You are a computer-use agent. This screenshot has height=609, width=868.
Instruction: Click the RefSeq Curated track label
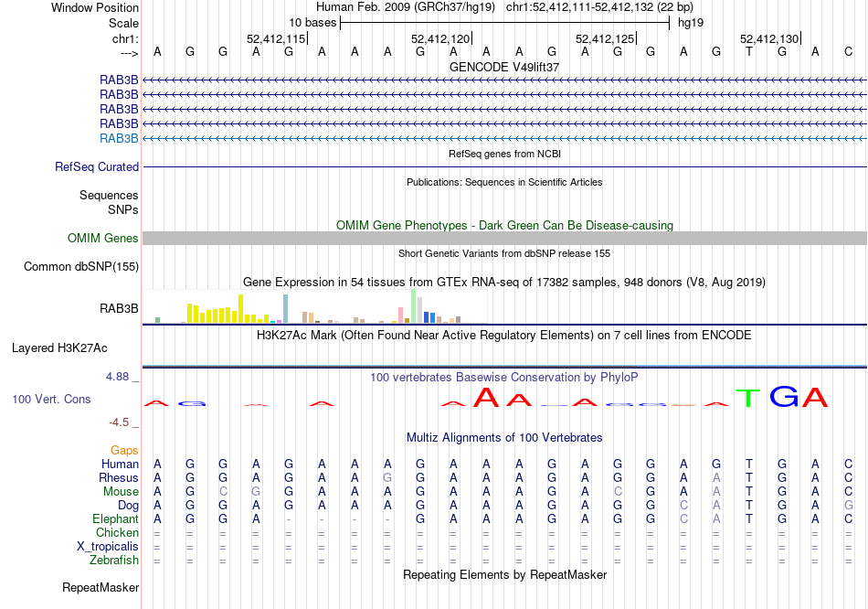coord(97,166)
